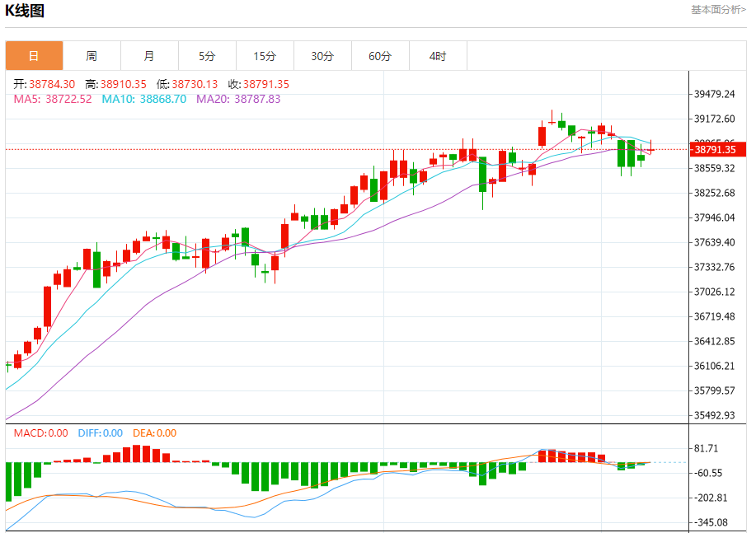Select the 日 daily chart tab
The width and height of the screenshot is (756, 533).
pyautogui.click(x=35, y=56)
